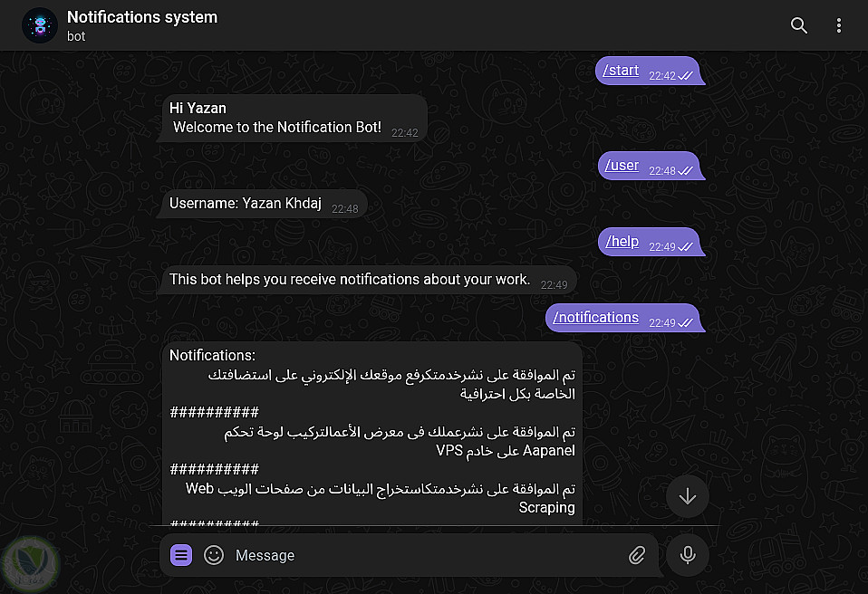Click the 'Username: Yazan Khdaj' message bubble
The width and height of the screenshot is (868, 594).
tap(249, 204)
